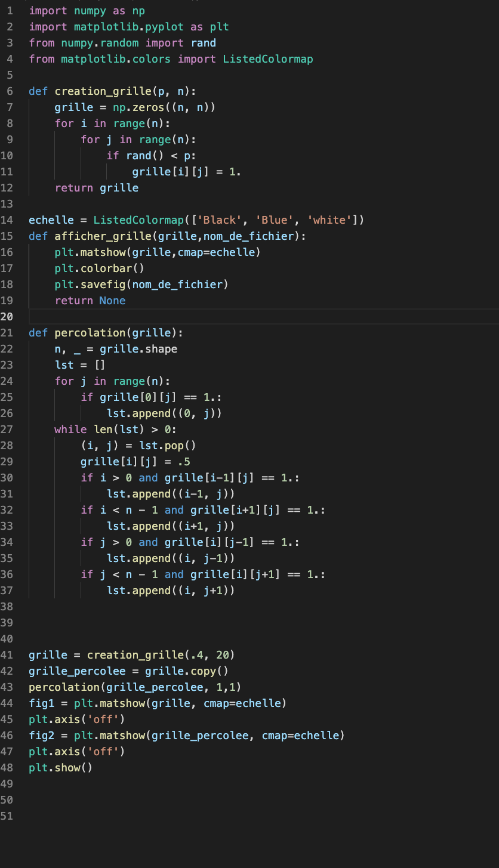Click the echelle variable definition
The width and height of the screenshot is (499, 868).
[x=50, y=220]
